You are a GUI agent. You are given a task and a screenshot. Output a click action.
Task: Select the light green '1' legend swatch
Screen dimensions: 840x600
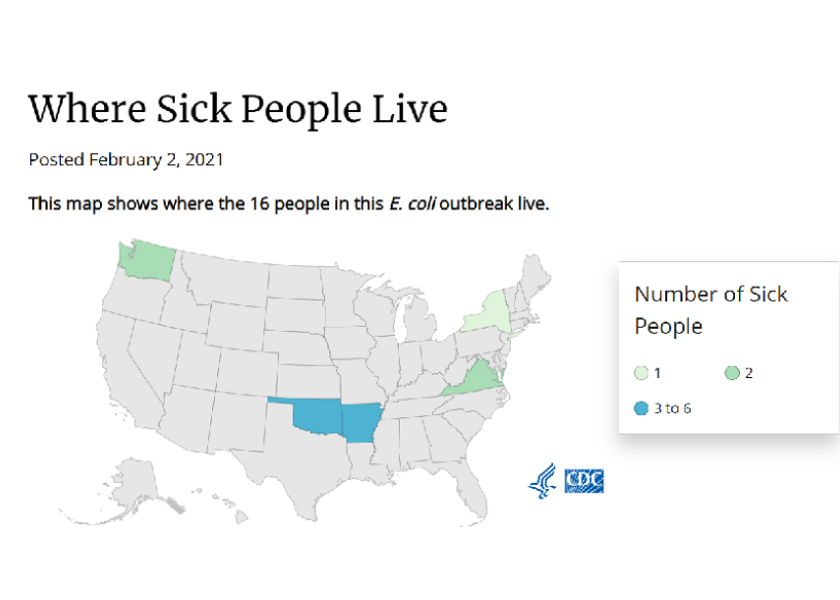tap(641, 373)
